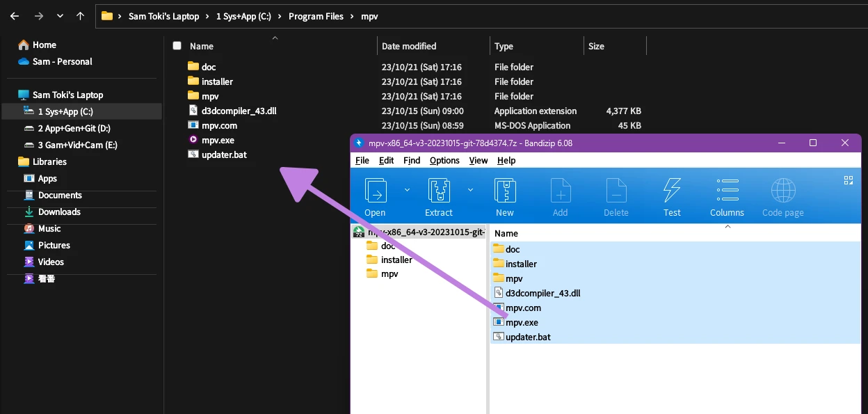The width and height of the screenshot is (868, 414).
Task: Click 1 Sys+App (C:) in the address breadcrumb
Action: (243, 16)
